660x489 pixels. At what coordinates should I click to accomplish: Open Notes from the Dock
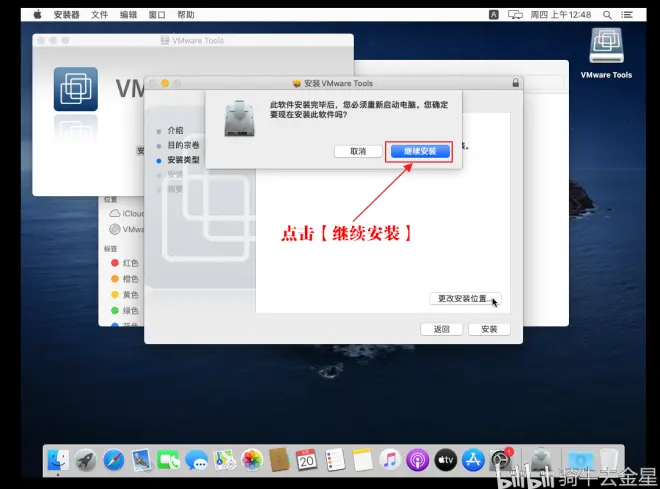point(362,460)
